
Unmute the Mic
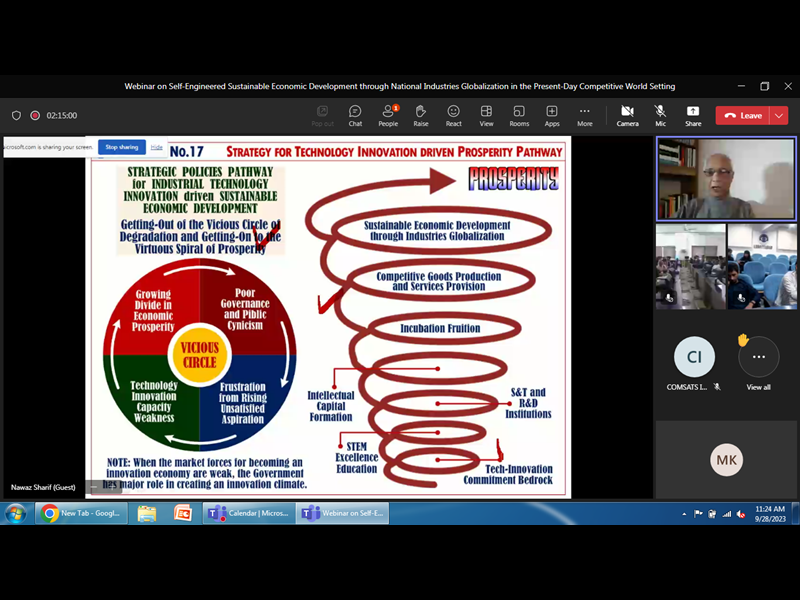(x=660, y=116)
